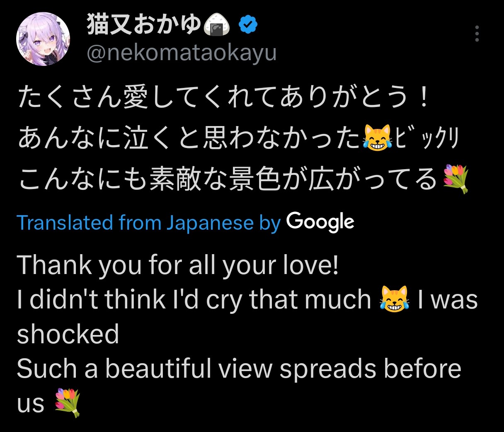
Task: Click the crying-laughing cat emoji in Japanese text
Action: [377, 138]
